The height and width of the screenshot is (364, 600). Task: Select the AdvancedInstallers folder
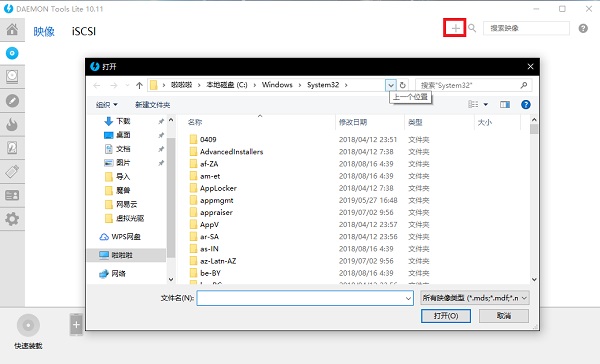(x=232, y=152)
